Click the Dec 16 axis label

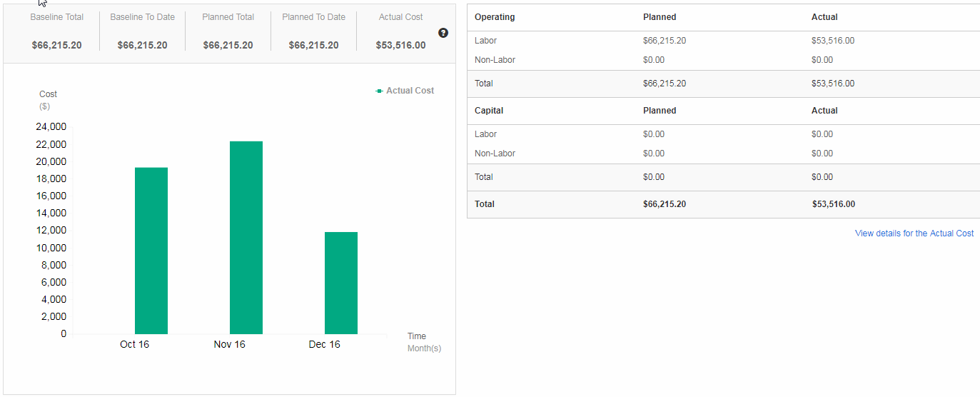click(x=324, y=345)
